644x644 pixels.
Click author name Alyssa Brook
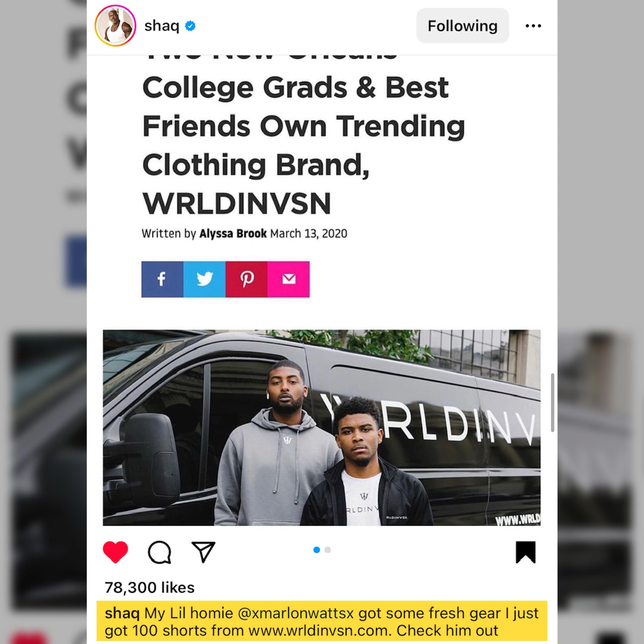(x=233, y=233)
